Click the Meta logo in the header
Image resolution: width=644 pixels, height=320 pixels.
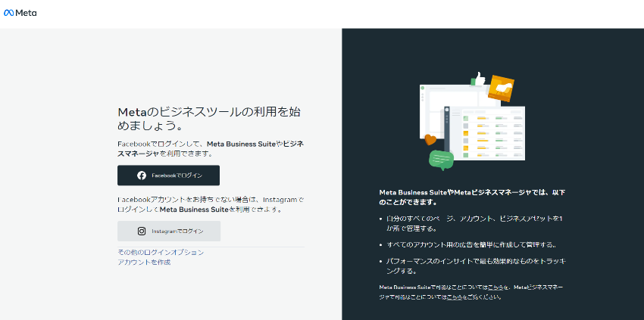pyautogui.click(x=20, y=13)
